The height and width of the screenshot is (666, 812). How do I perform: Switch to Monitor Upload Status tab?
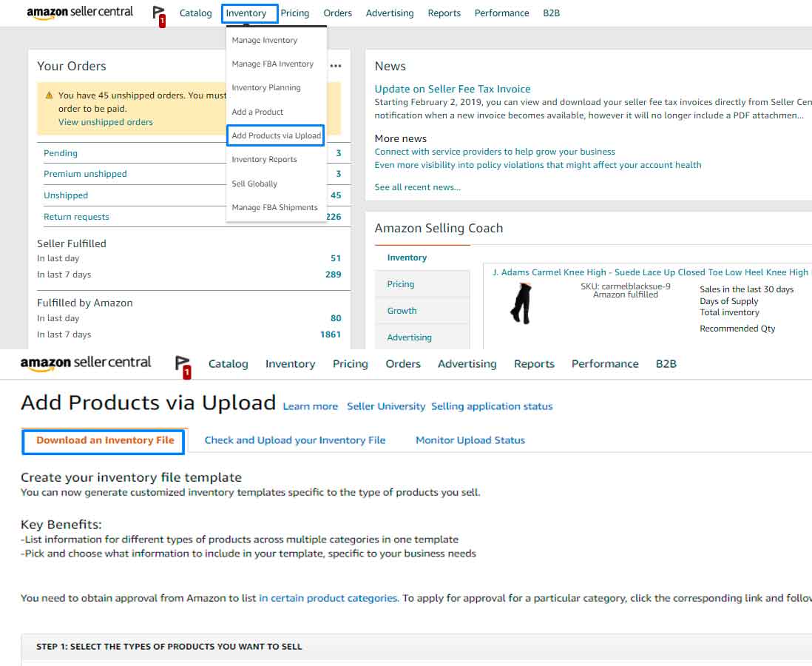click(470, 440)
